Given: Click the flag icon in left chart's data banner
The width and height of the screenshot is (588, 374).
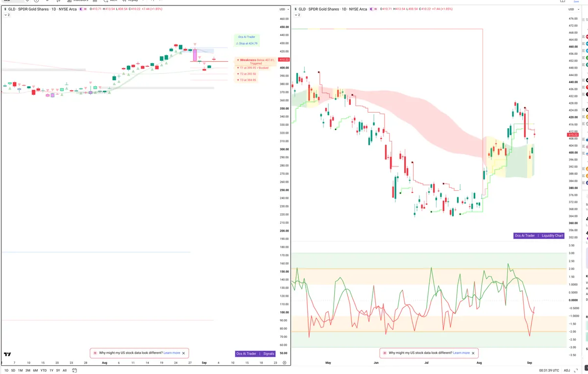Looking at the screenshot, I should [x=95, y=353].
